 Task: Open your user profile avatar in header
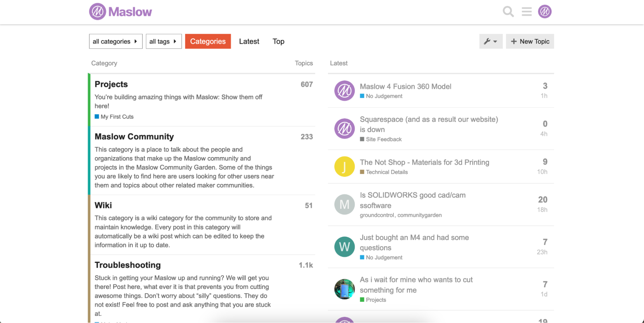[x=544, y=12]
